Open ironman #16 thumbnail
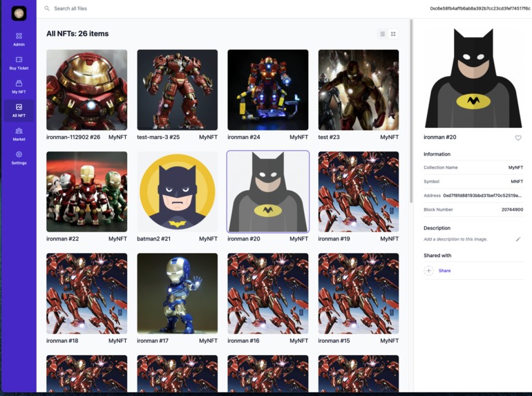Viewport: 532px width, 396px height. [268, 294]
